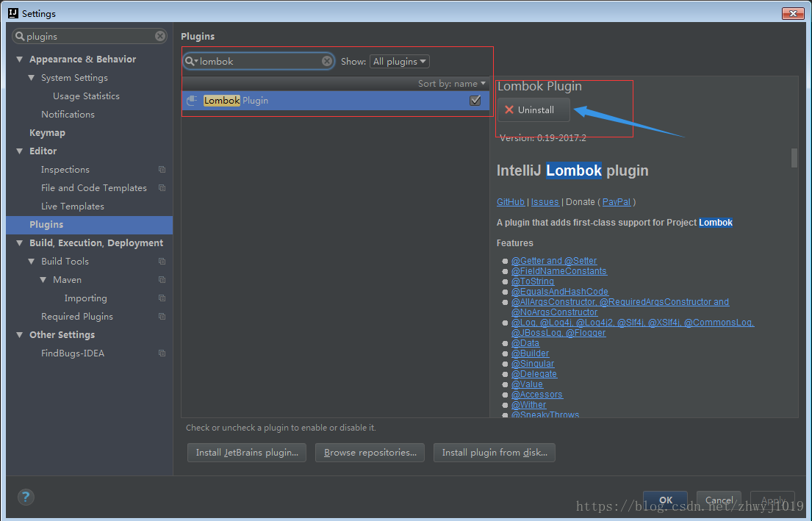Focus the settings search field containing plugins
Image resolution: width=812 pixels, height=521 pixels.
[x=89, y=36]
